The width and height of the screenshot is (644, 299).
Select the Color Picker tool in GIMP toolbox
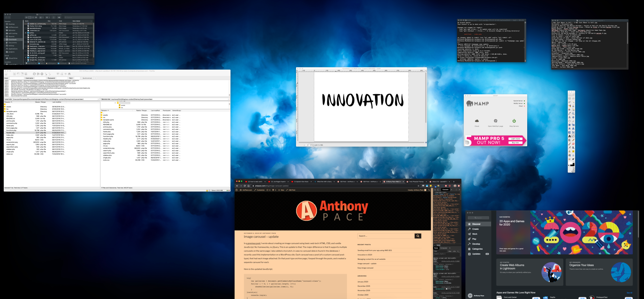tap(569, 114)
